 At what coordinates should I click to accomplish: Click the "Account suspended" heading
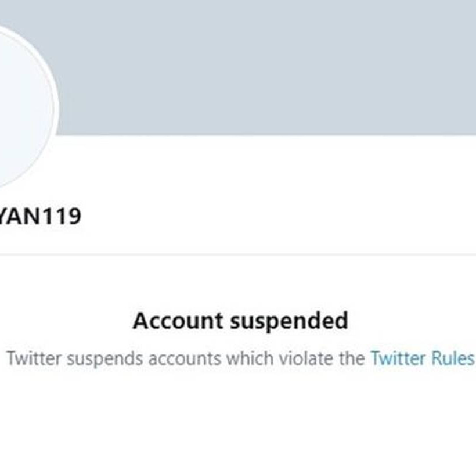pos(240,321)
